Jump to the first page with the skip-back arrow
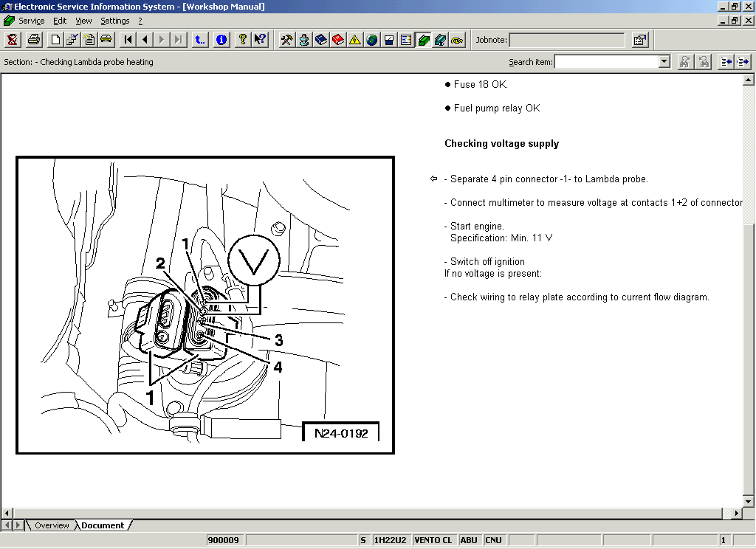This screenshot has width=756, height=549. tap(128, 40)
